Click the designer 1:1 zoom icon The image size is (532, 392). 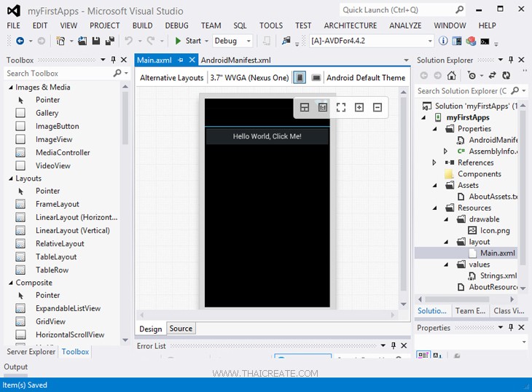323,108
